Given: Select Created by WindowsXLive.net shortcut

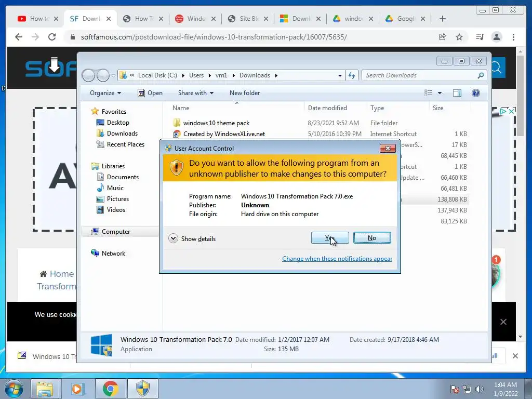Looking at the screenshot, I should (x=224, y=134).
